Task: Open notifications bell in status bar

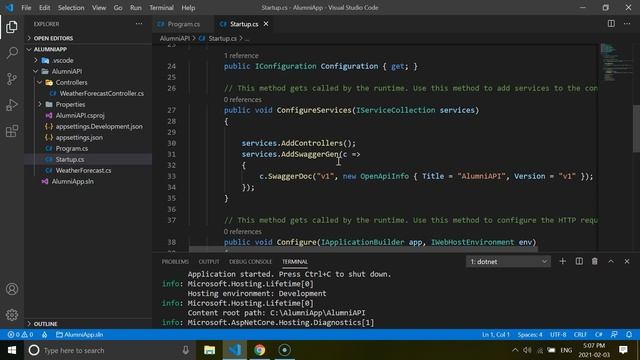Action: [x=629, y=335]
